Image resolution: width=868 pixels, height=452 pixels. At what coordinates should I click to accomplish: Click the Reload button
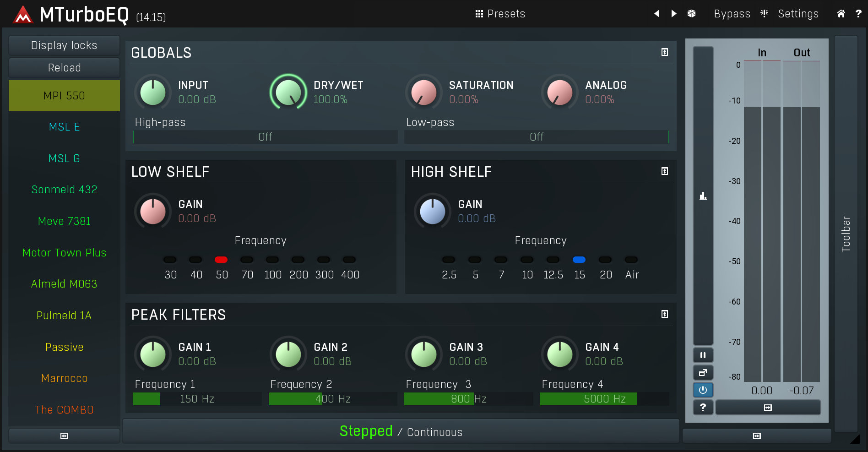pos(64,68)
